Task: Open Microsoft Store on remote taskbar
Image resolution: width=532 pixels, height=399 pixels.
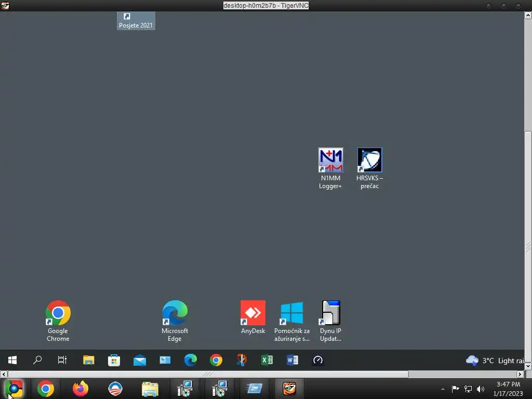Action: pos(114,360)
